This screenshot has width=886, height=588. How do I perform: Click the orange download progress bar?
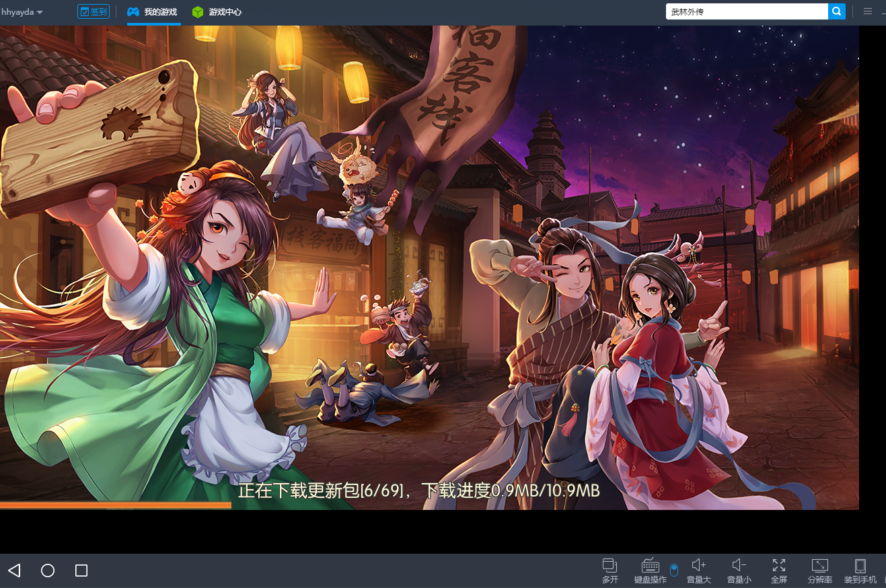point(116,505)
